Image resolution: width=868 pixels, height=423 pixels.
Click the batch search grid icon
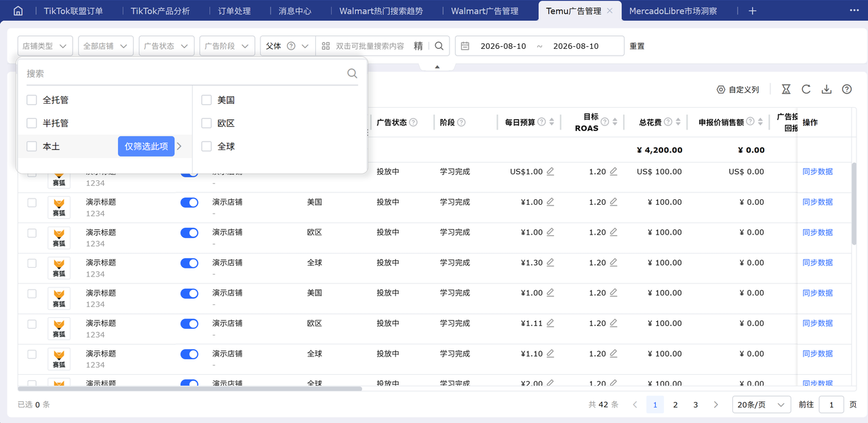[325, 46]
